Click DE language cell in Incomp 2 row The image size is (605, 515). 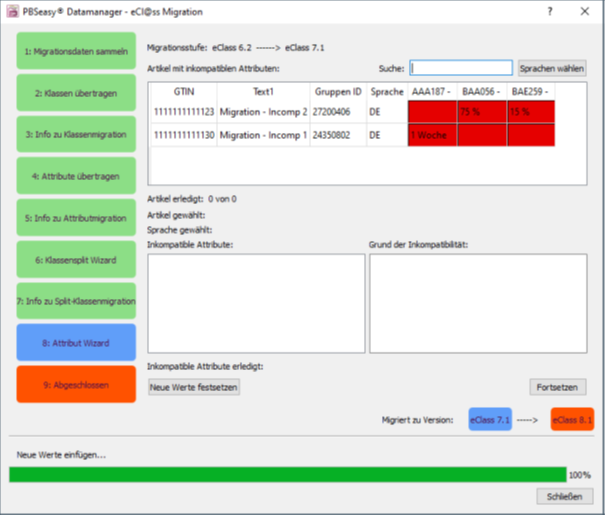point(387,112)
